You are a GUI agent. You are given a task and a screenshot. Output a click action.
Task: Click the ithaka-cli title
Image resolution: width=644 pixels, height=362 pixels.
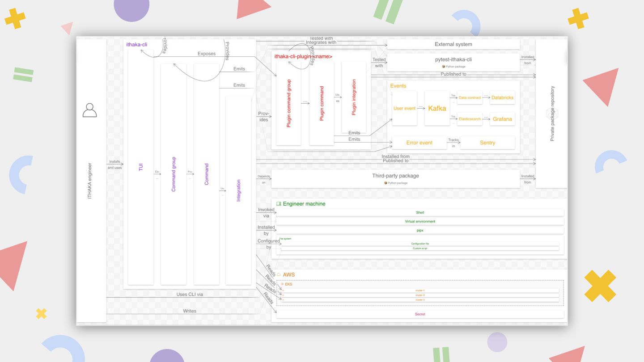coord(137,44)
